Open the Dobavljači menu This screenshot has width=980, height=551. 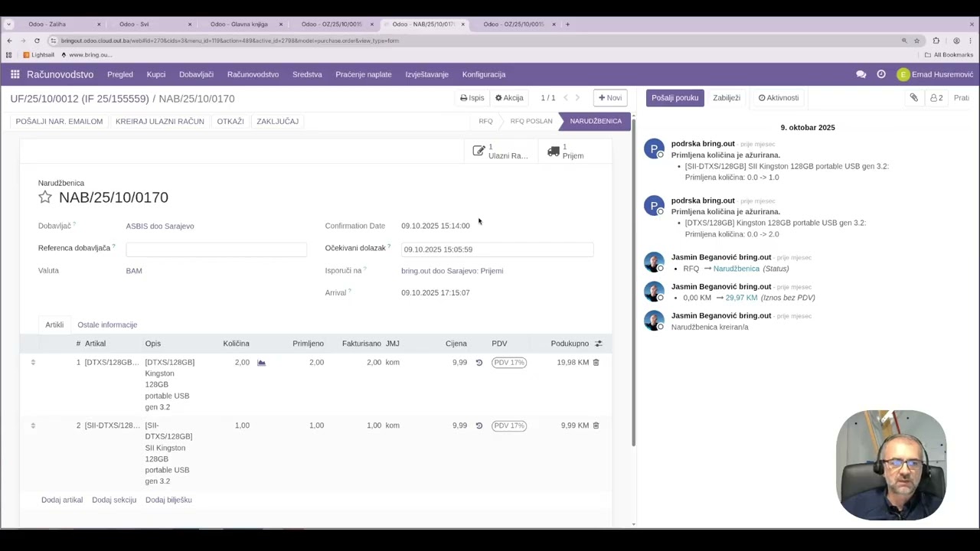point(196,74)
